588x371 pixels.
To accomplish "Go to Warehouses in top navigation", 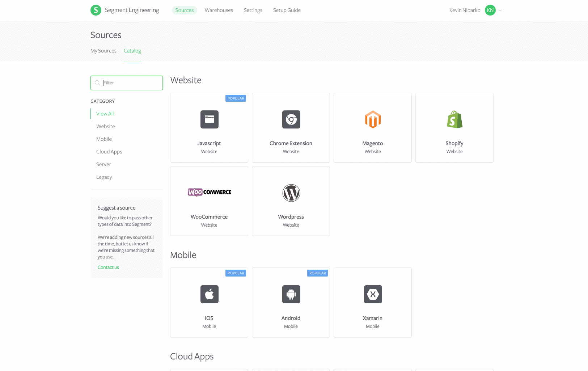I will pos(219,10).
